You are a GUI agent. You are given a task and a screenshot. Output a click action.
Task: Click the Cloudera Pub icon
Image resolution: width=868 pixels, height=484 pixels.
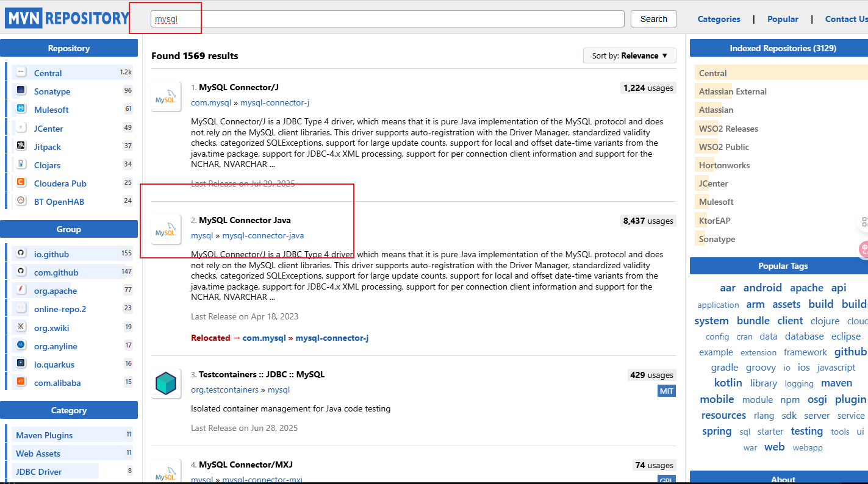pyautogui.click(x=21, y=183)
